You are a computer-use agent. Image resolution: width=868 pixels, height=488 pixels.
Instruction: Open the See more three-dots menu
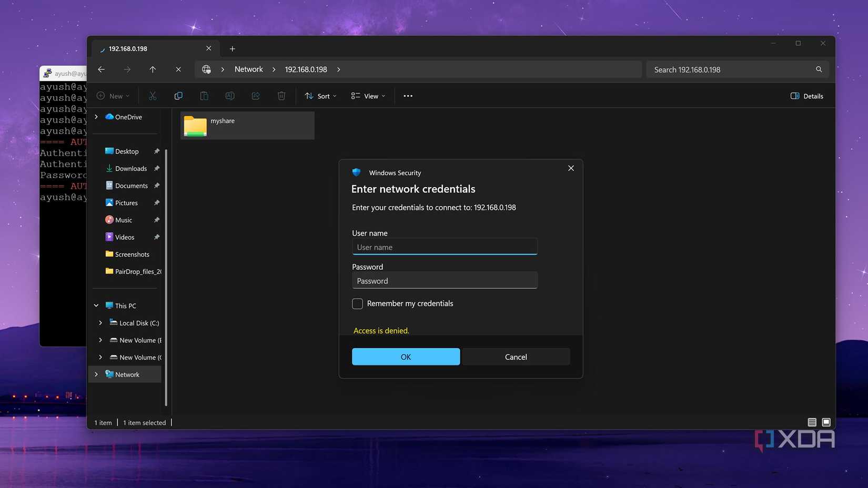(408, 96)
